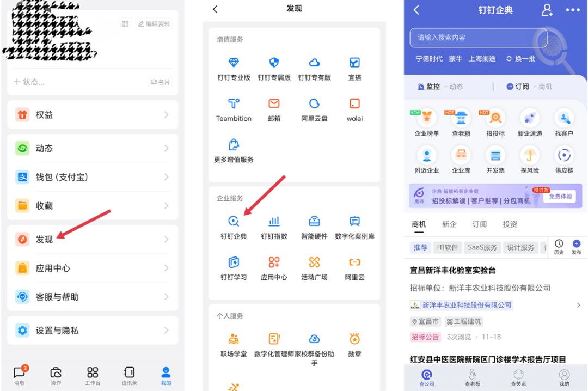Open wolai icon

click(x=355, y=110)
